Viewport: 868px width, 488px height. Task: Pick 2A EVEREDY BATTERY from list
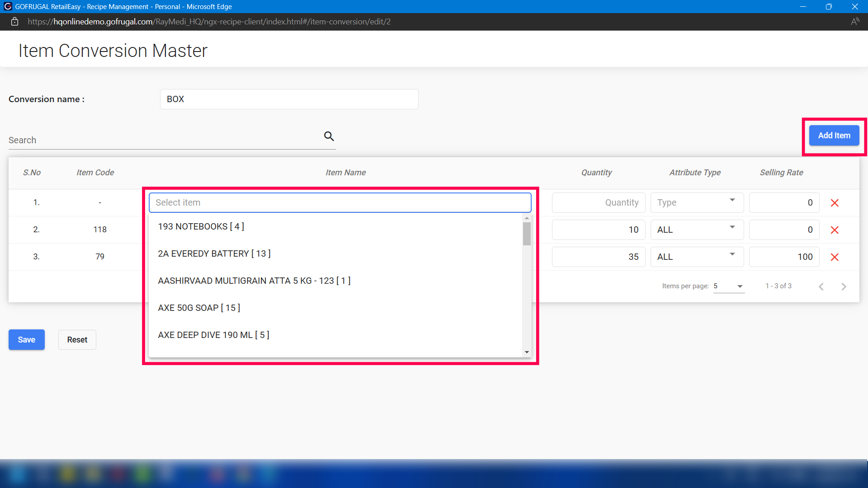click(x=214, y=253)
